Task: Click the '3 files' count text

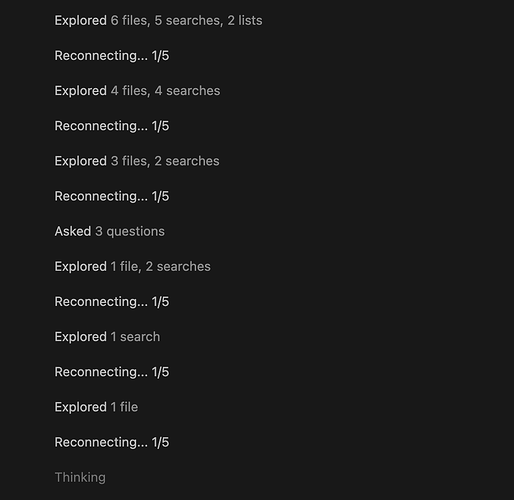Action: pos(130,161)
